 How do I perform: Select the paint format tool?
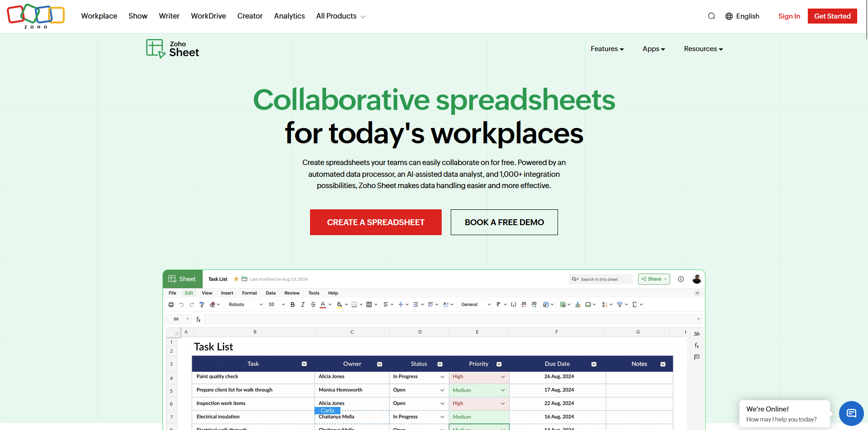(202, 305)
